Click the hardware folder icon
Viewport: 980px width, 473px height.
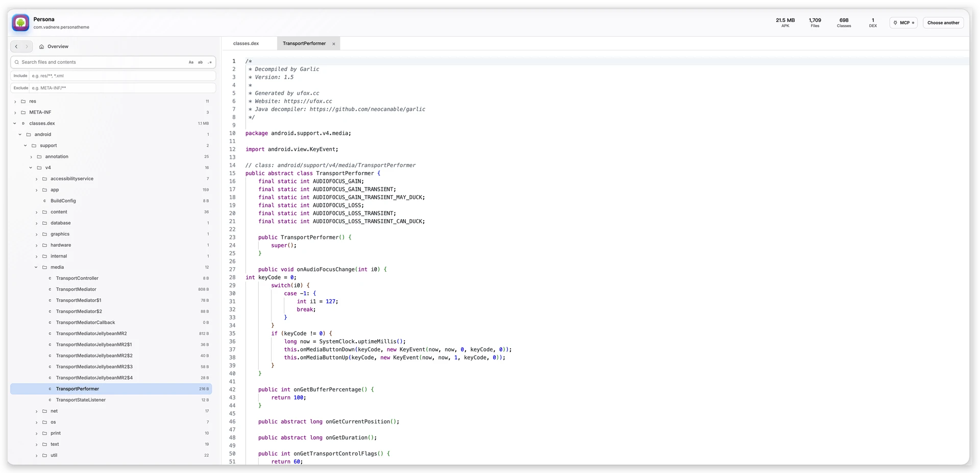[44, 245]
